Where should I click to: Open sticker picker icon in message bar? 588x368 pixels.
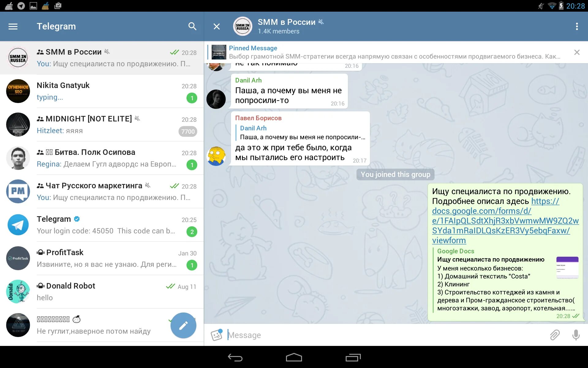[x=216, y=334]
